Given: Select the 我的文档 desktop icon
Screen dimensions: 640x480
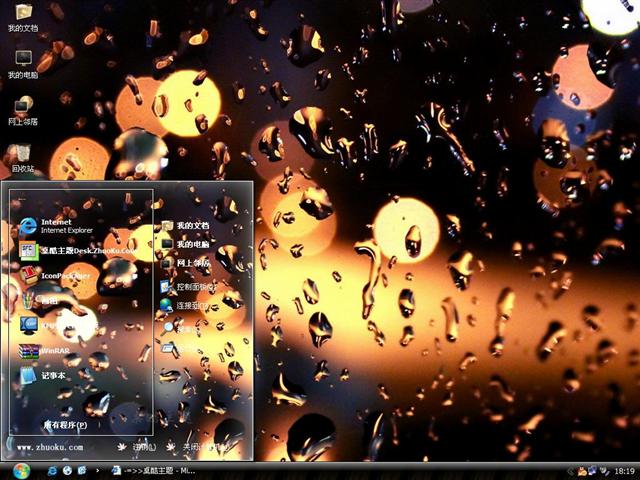Looking at the screenshot, I should pyautogui.click(x=23, y=17).
